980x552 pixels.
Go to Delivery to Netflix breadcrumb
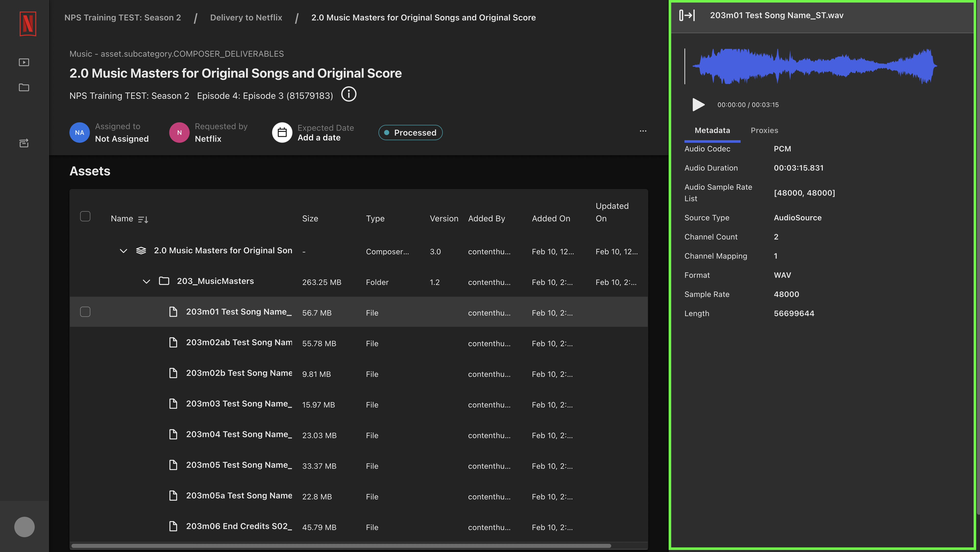pos(246,18)
